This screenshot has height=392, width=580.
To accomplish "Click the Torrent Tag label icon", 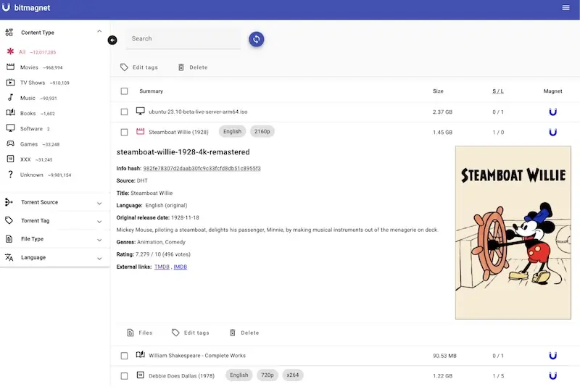I will 9,221.
